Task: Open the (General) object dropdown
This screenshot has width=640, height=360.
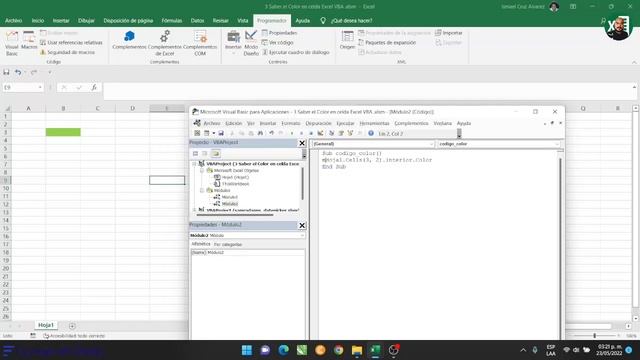Action: (x=431, y=144)
